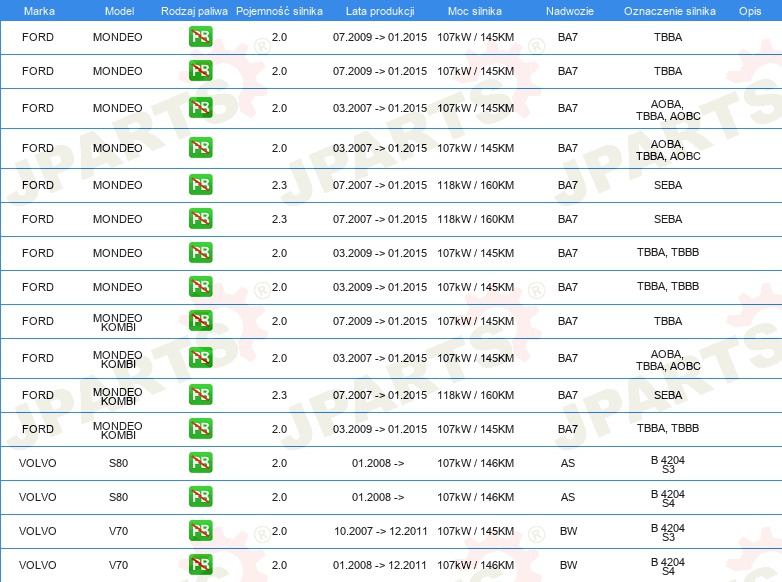The width and height of the screenshot is (782, 582).
Task: Click 03.2009 -> 01.2015 in Mondeo Kombi row
Action: tap(380, 429)
